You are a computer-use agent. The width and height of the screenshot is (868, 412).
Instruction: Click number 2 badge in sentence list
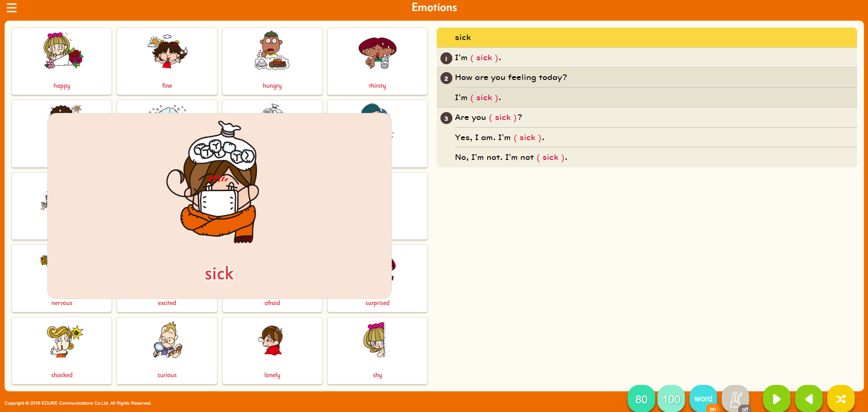446,78
